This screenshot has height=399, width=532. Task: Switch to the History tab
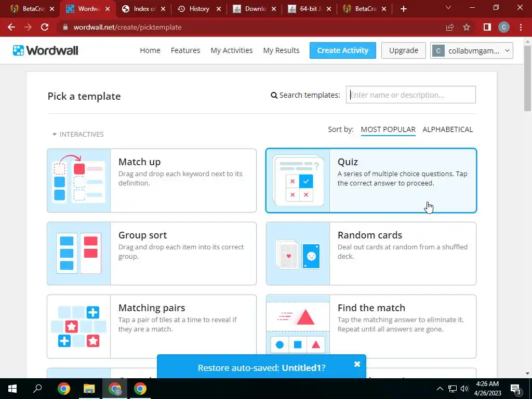click(199, 9)
